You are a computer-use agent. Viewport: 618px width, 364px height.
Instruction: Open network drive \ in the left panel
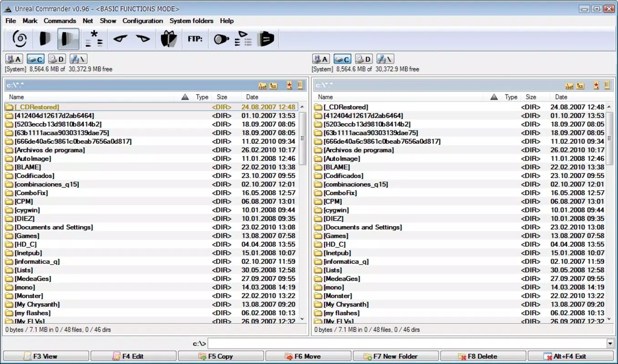pos(78,59)
